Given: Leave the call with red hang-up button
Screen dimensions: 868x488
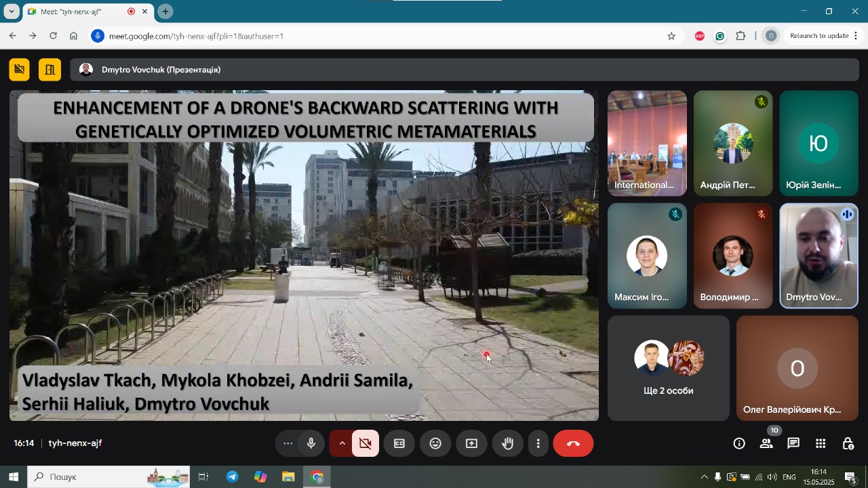Looking at the screenshot, I should coord(573,443).
